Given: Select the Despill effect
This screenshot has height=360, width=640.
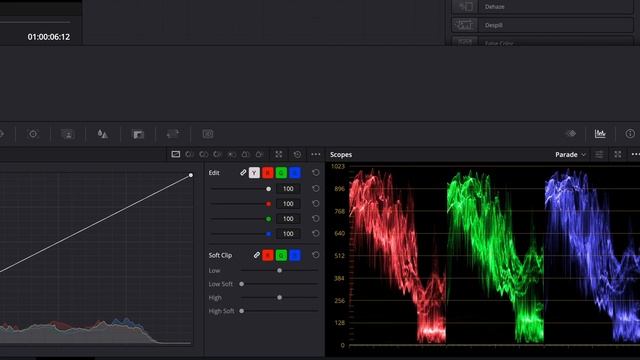Looking at the screenshot, I should [x=542, y=25].
